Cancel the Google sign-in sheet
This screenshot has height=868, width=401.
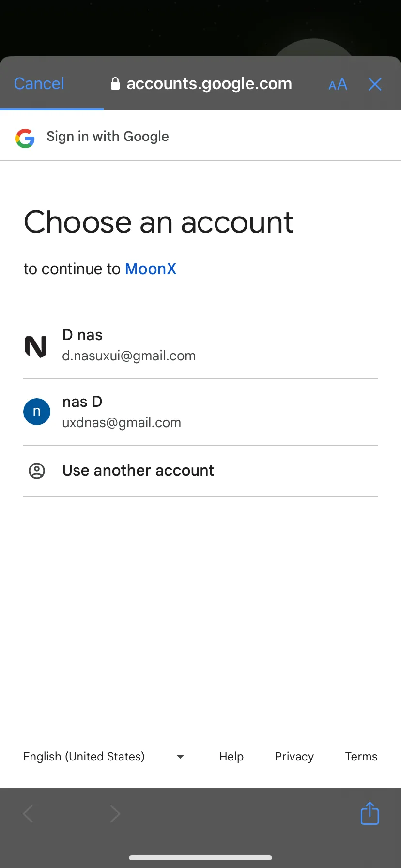(x=39, y=84)
